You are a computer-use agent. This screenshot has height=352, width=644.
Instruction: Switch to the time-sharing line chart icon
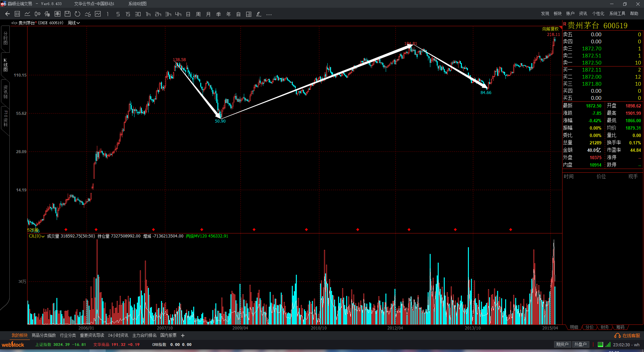[28, 14]
